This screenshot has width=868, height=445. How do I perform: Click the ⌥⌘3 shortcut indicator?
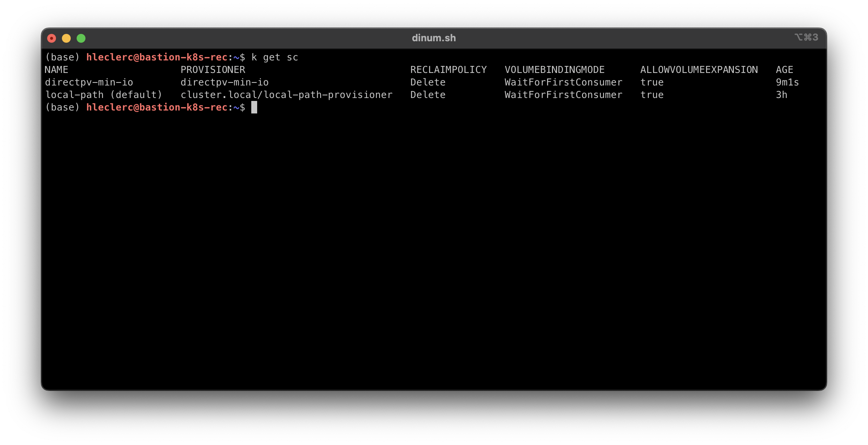tap(806, 37)
